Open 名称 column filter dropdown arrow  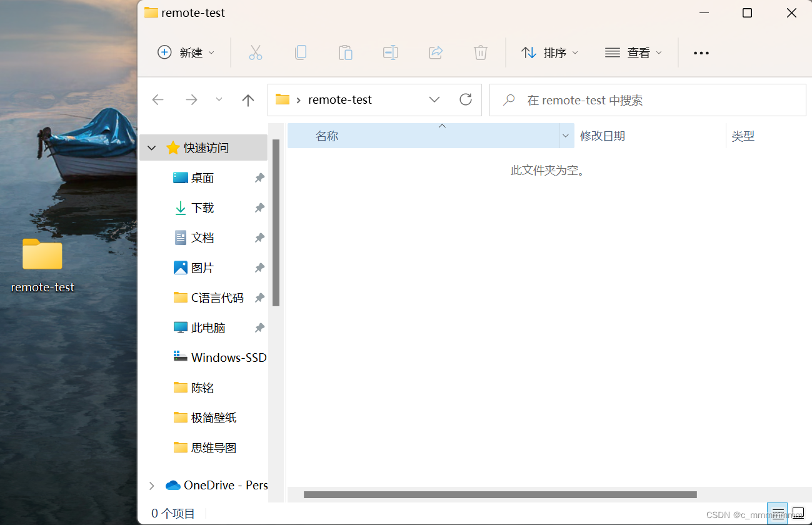(x=566, y=136)
